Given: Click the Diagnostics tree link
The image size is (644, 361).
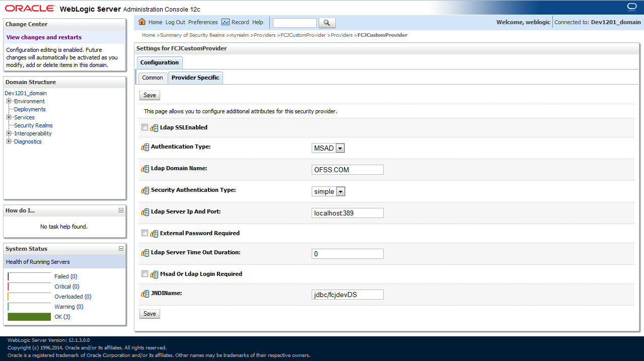Looking at the screenshot, I should [28, 141].
